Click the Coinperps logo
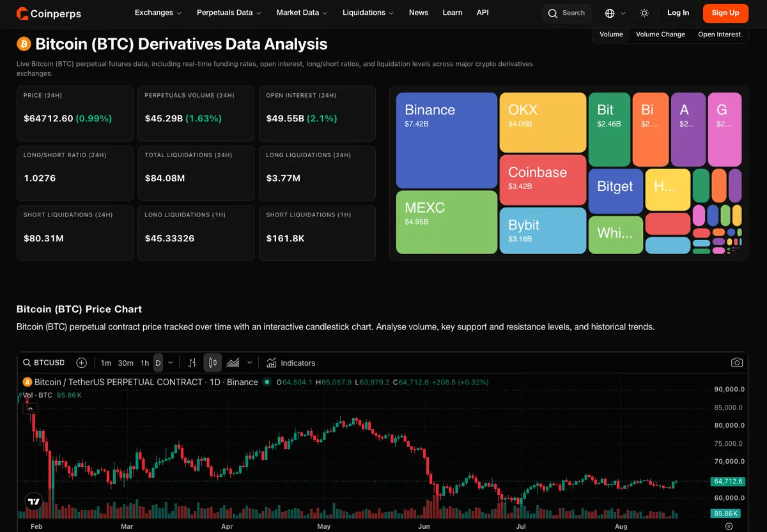The height and width of the screenshot is (532, 767). point(49,13)
